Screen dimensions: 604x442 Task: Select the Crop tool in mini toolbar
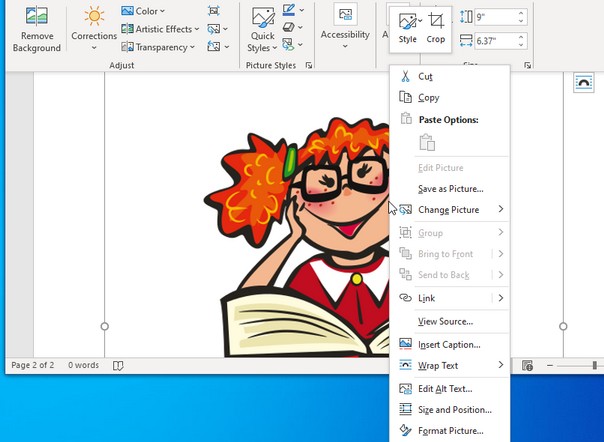tap(436, 29)
